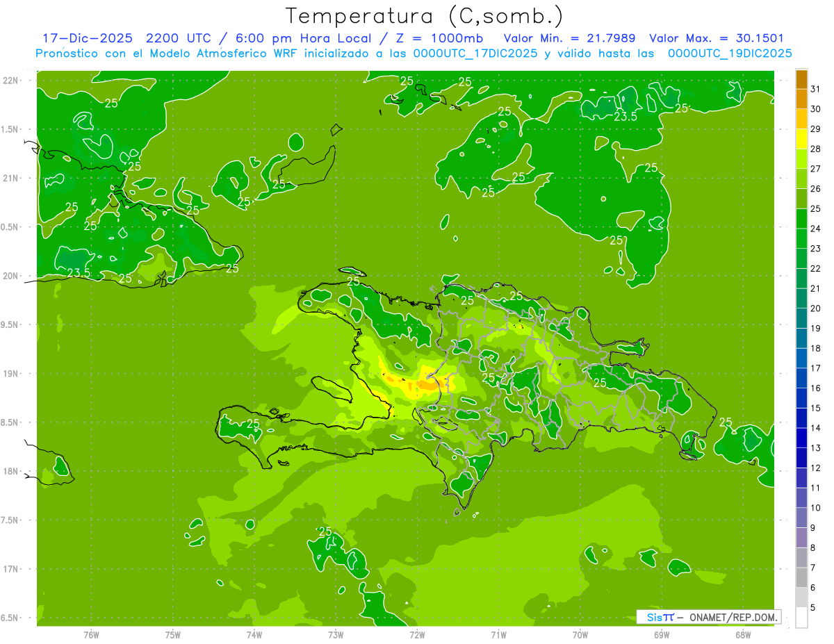
Task: Click the '76W' longitude axis label
Action: click(92, 635)
